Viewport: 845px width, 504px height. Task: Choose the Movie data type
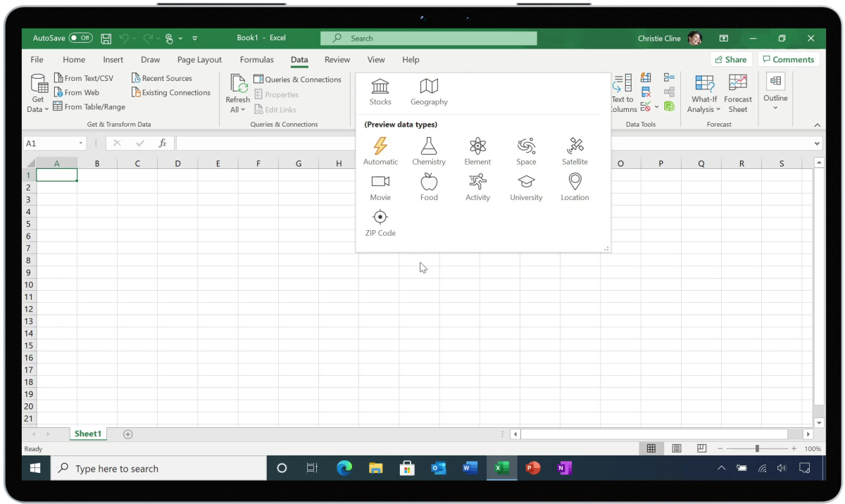(380, 187)
